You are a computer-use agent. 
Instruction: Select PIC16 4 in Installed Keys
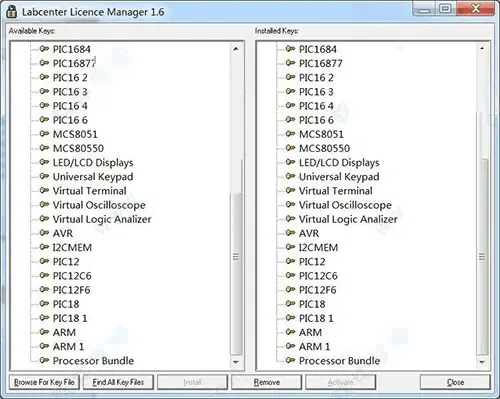pyautogui.click(x=316, y=106)
